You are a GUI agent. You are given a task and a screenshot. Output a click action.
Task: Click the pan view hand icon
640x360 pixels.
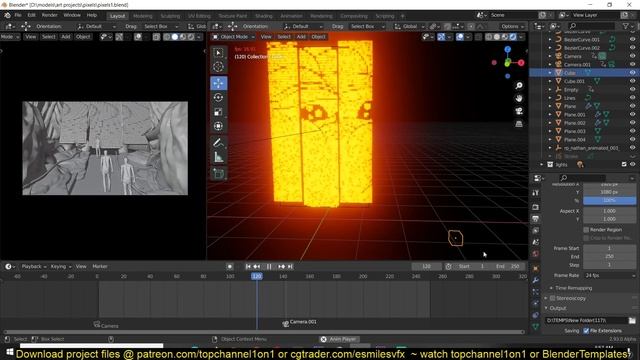click(519, 98)
